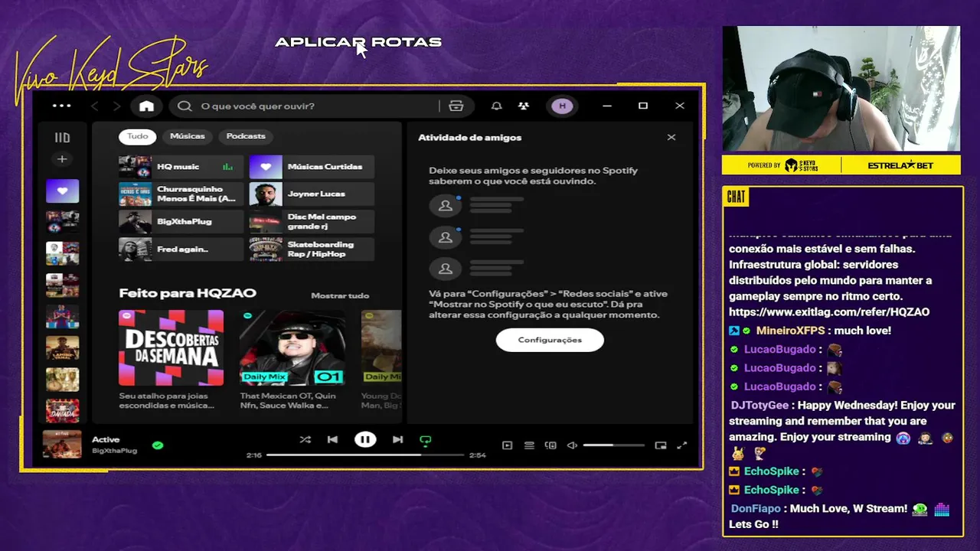Open the Browse icon beside the search bar
This screenshot has height=551, width=980.
pos(456,106)
